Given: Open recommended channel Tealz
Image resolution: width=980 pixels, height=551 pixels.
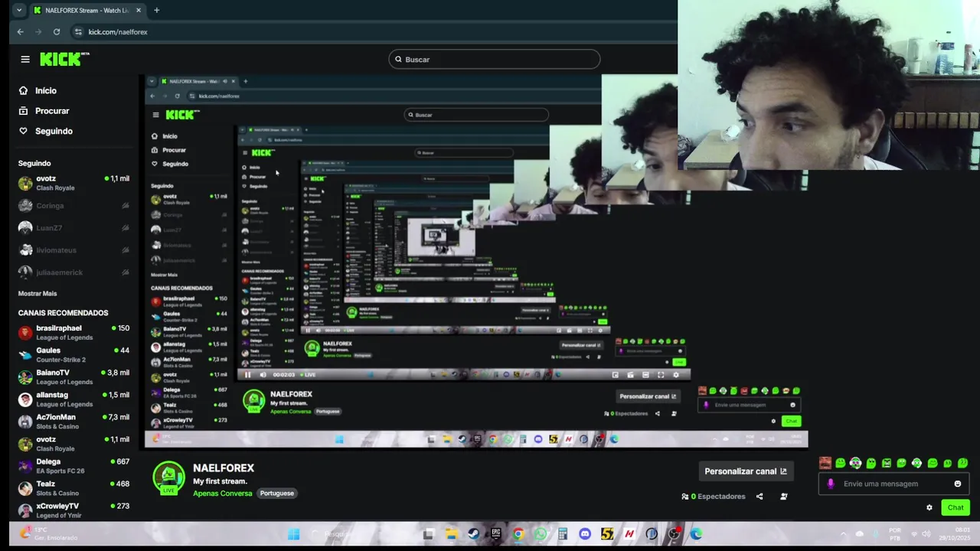Looking at the screenshot, I should coord(73,488).
